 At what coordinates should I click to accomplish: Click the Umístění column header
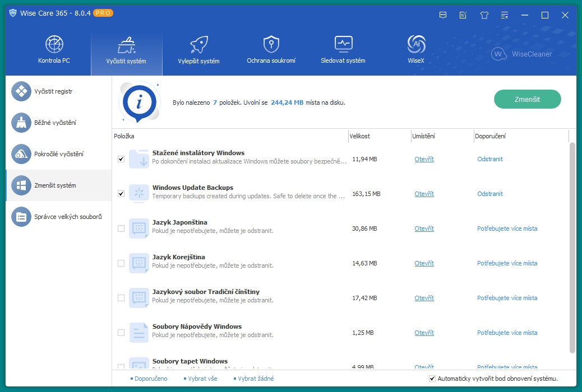tap(442, 136)
